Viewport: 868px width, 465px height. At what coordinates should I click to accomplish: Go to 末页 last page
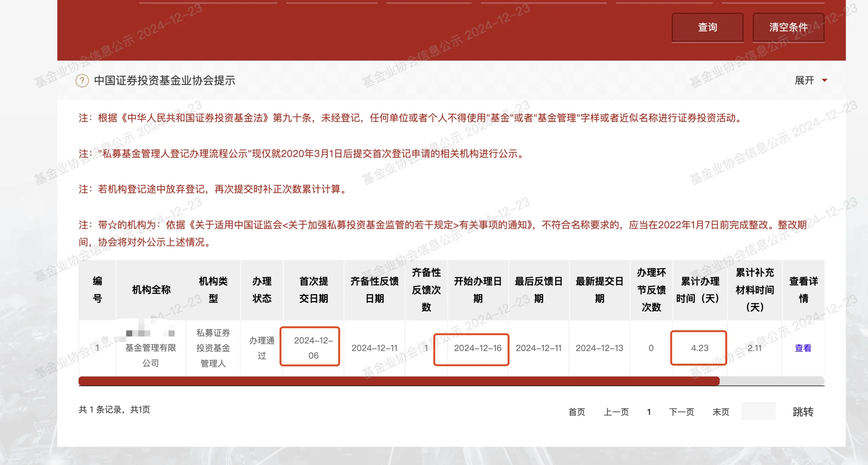[721, 412]
